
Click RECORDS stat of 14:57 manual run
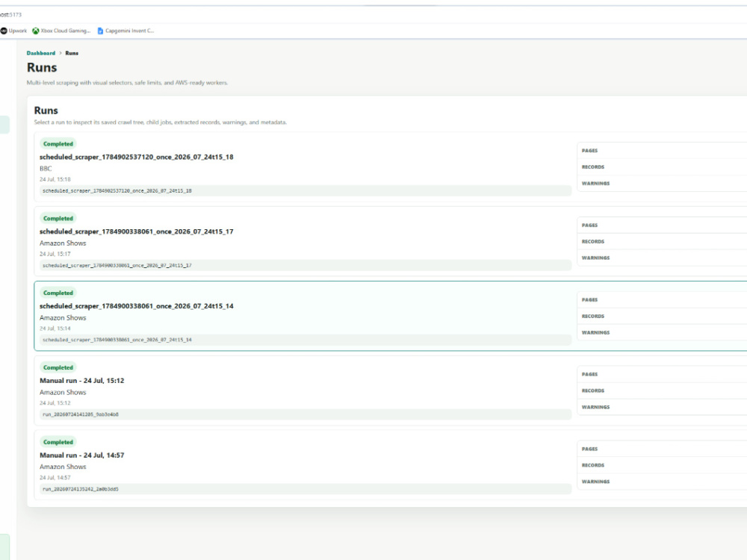click(x=662, y=465)
